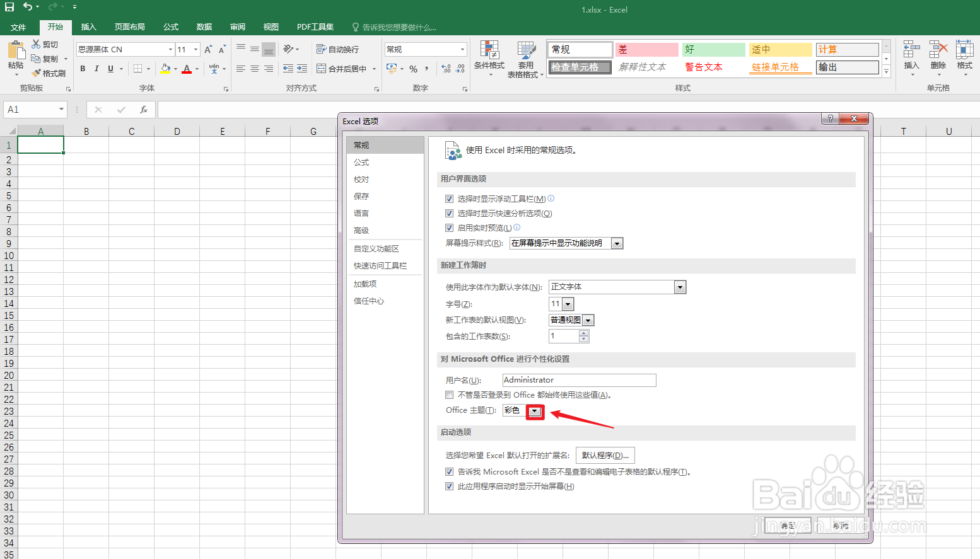Enable the 不管是否登录到 Office 都始终使用这些值 checkbox
This screenshot has height=559, width=980.
pos(450,395)
